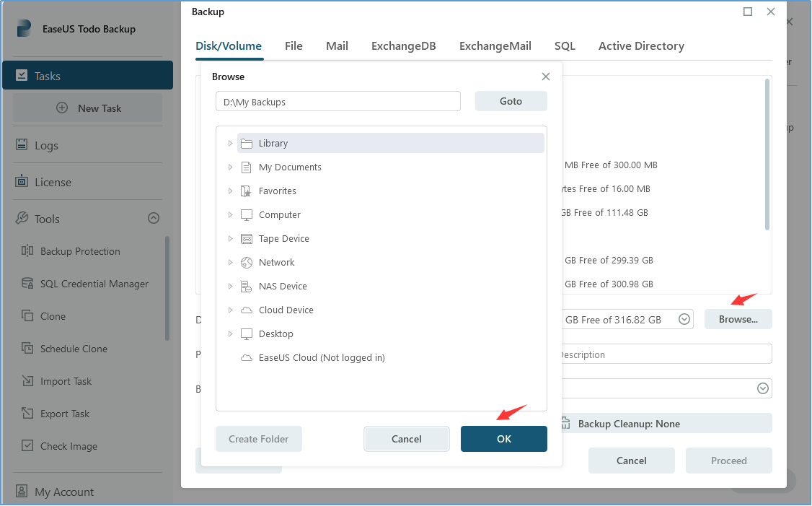
Task: Click the sidebar Tools list scrollbar
Action: [167, 288]
